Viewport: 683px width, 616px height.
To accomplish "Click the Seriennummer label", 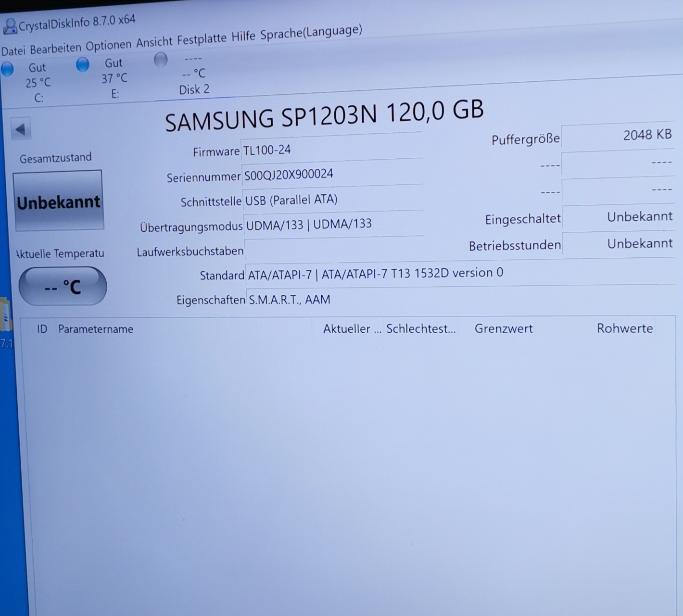I will [203, 177].
